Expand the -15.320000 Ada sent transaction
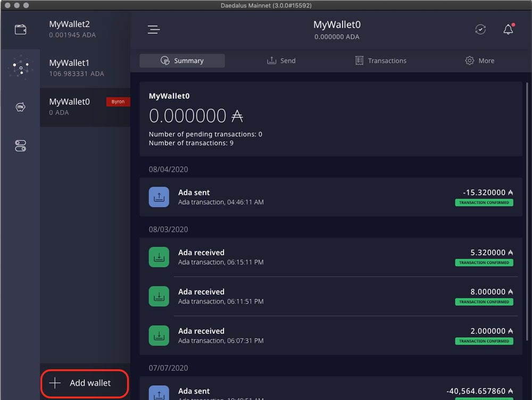 pyautogui.click(x=330, y=197)
